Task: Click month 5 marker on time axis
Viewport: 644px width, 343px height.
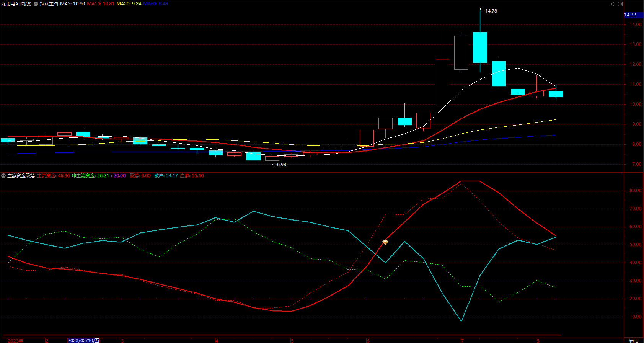Action: click(x=292, y=340)
